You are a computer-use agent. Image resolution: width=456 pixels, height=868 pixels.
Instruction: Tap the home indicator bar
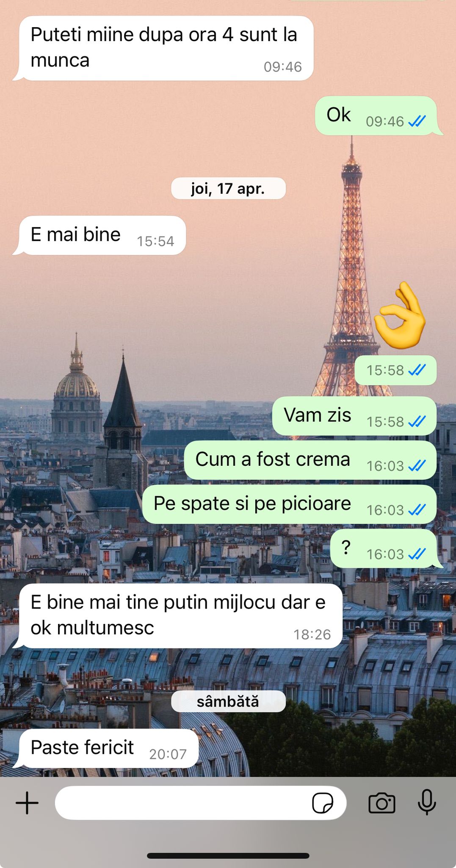(228, 856)
